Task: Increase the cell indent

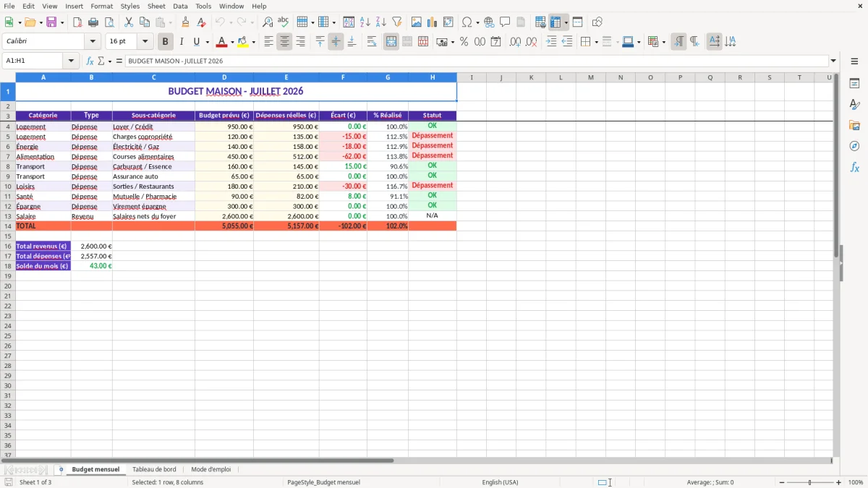Action: [x=551, y=42]
